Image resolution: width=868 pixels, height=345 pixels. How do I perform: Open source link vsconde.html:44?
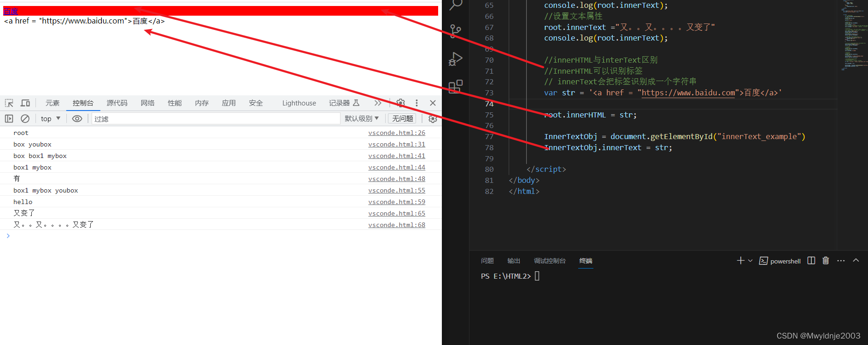pos(397,167)
